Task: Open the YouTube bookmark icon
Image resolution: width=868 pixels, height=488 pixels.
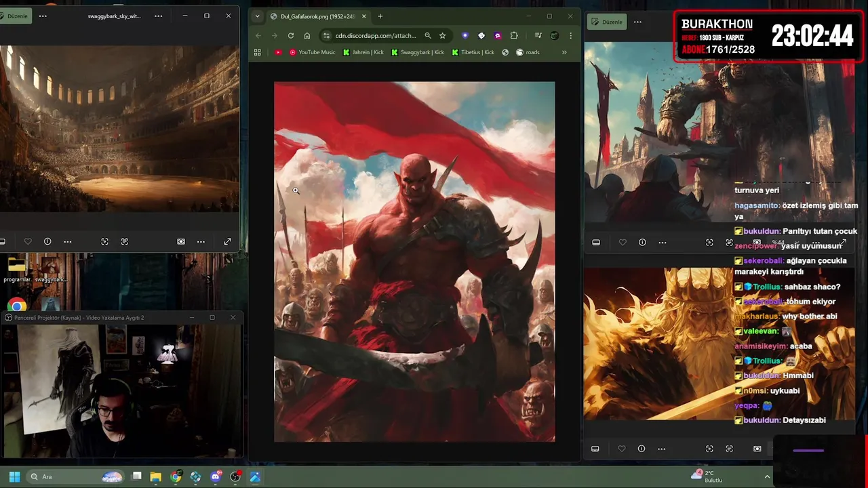Action: [x=278, y=52]
